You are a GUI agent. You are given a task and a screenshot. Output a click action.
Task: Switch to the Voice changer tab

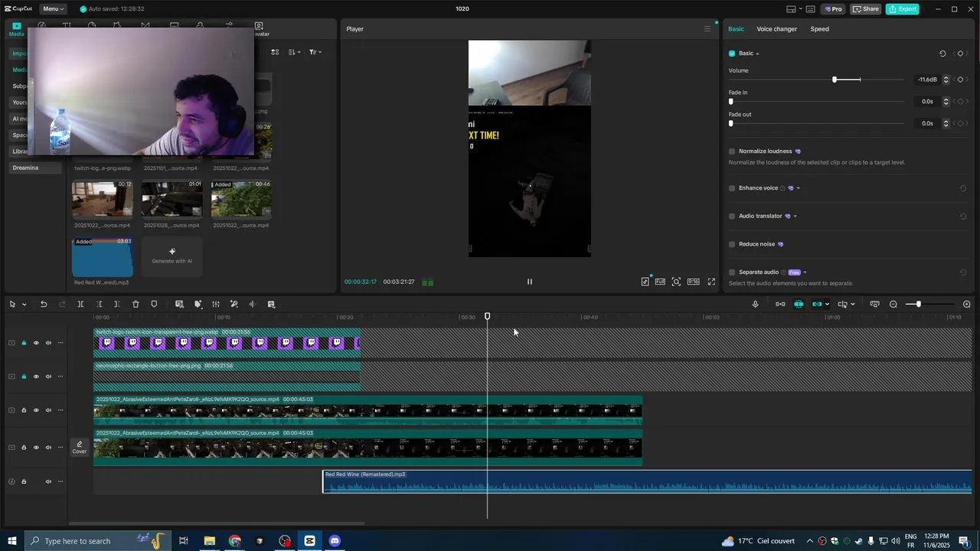click(x=776, y=29)
